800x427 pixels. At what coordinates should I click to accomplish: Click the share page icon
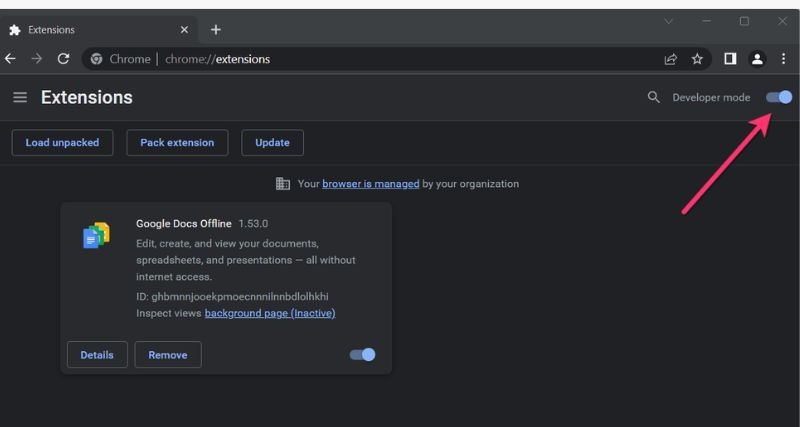pos(671,59)
